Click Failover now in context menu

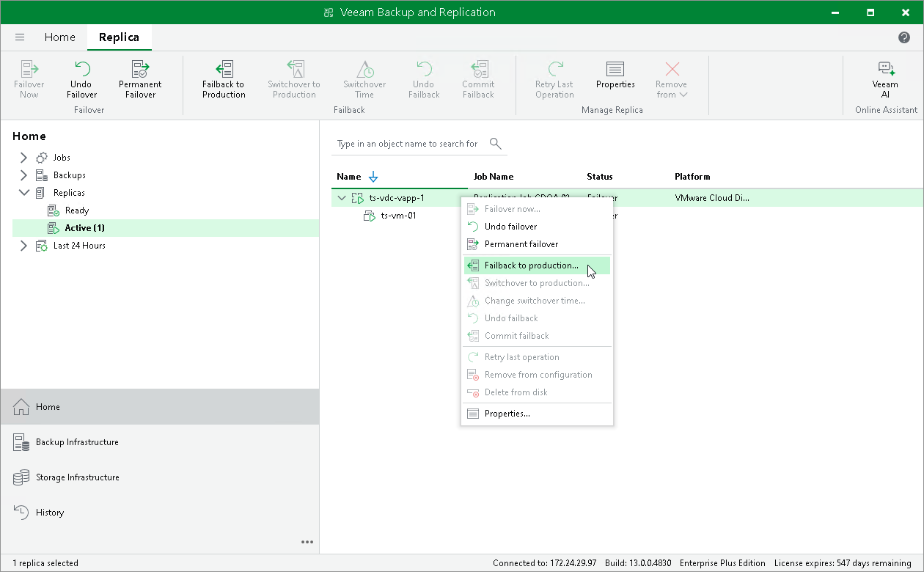(x=537, y=209)
